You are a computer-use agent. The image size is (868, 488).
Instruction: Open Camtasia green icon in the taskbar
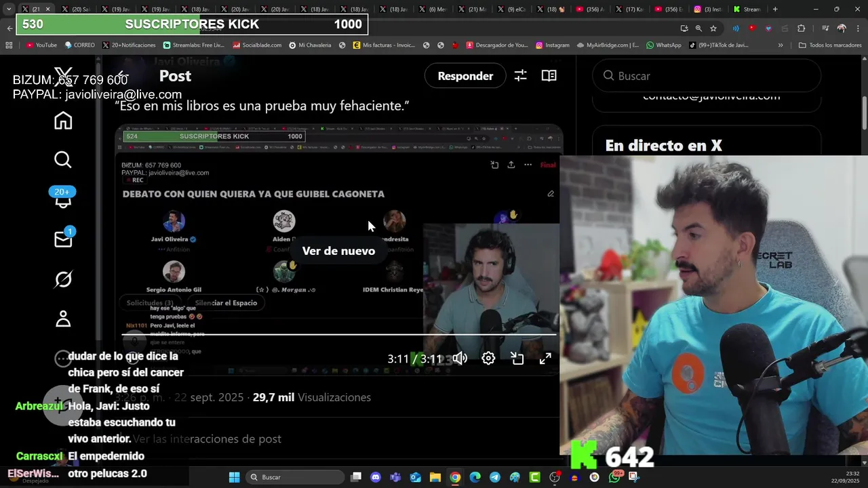[x=534, y=477]
